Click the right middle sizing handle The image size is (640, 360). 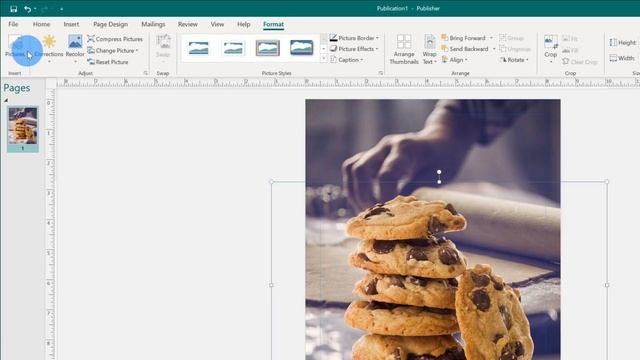(607, 285)
